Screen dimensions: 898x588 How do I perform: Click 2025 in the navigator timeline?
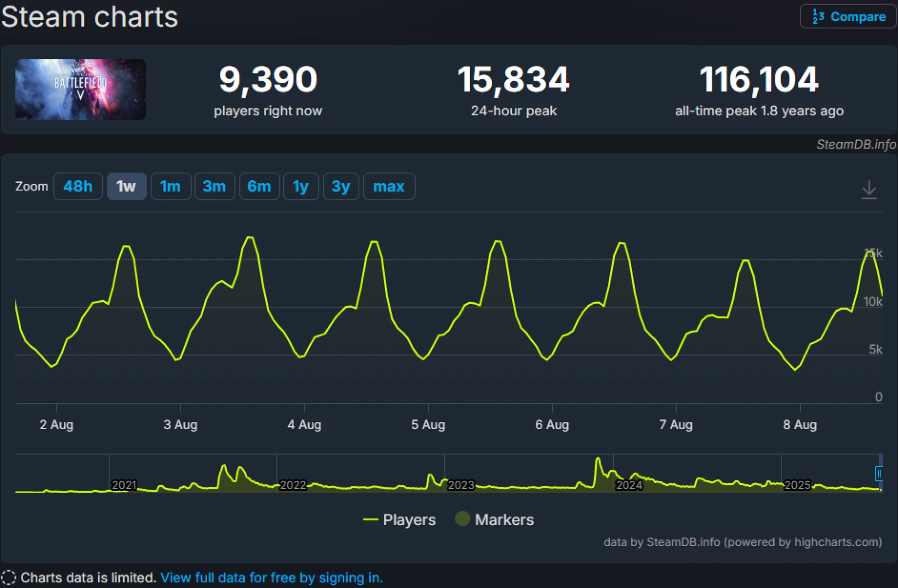click(797, 485)
